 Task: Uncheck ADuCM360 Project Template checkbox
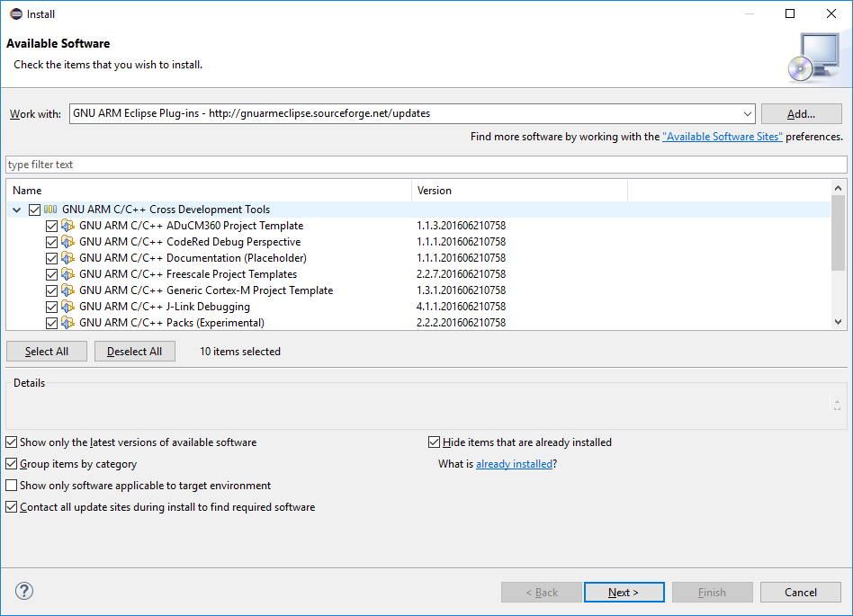pos(51,226)
